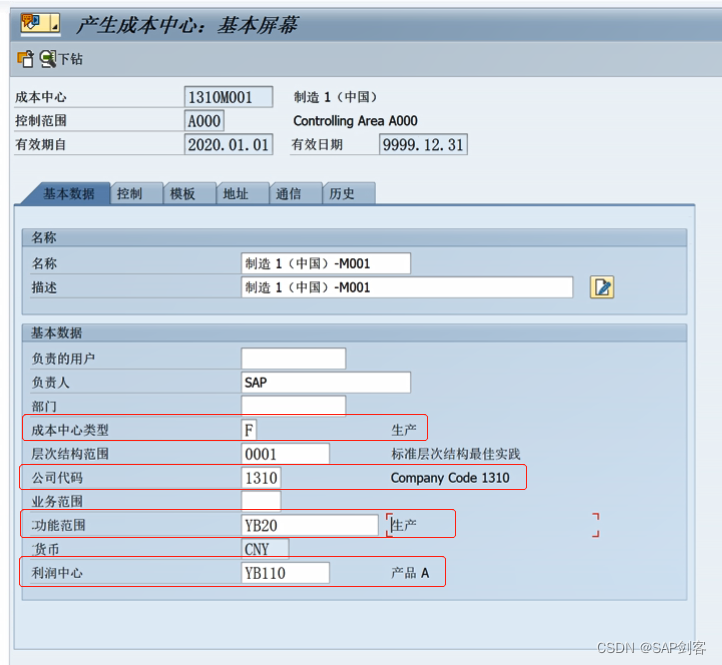Click the toolbar icon left of 下钻

point(25,59)
